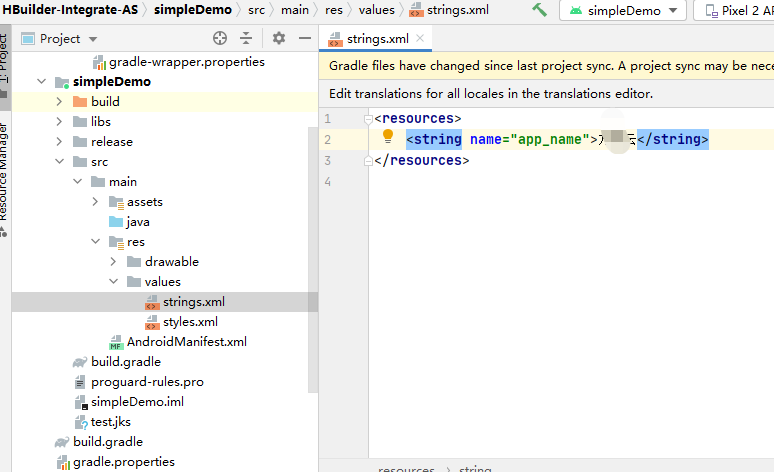The image size is (774, 472).
Task: Collapse the simpleDemo module node
Action: coord(41,81)
